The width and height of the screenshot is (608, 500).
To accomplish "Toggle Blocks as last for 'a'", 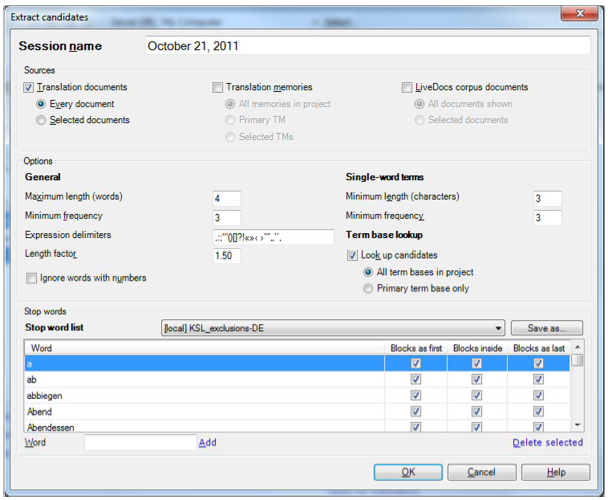I will coord(539,363).
